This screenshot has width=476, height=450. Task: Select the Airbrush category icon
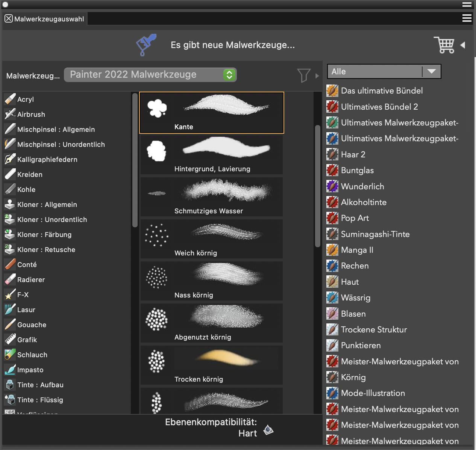10,114
